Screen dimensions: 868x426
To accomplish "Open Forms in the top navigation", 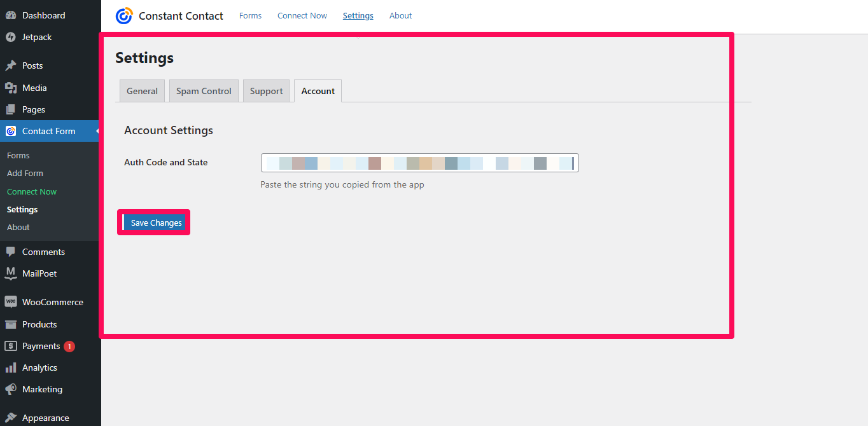I will [x=250, y=15].
